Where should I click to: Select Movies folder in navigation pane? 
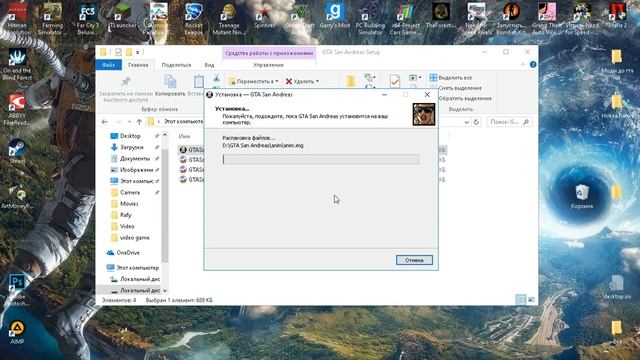pos(129,204)
